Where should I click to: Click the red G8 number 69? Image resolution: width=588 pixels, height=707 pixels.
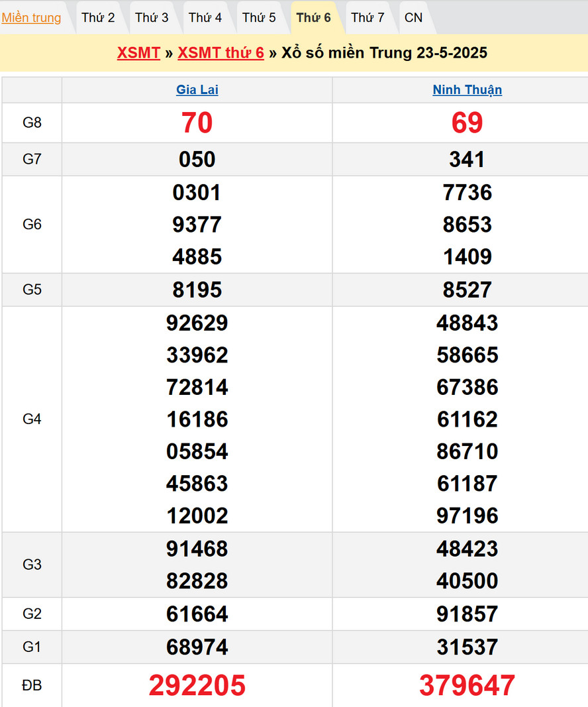(x=467, y=123)
